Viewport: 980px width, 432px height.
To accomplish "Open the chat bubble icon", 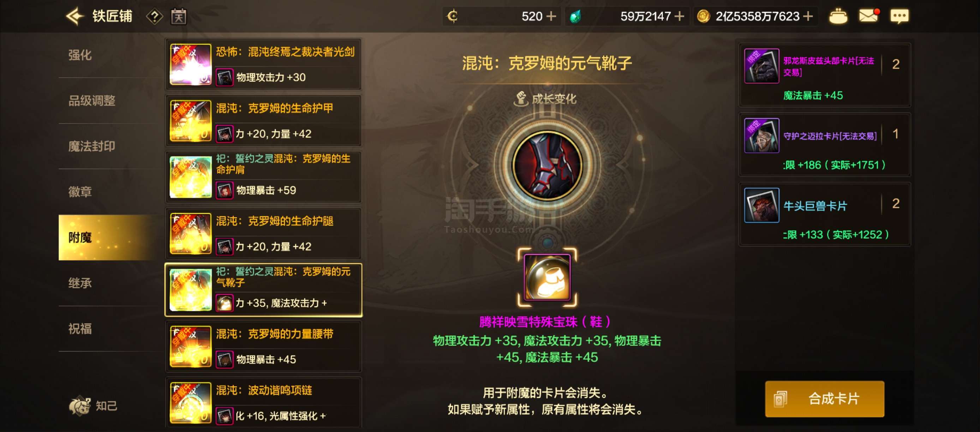I will (x=900, y=16).
